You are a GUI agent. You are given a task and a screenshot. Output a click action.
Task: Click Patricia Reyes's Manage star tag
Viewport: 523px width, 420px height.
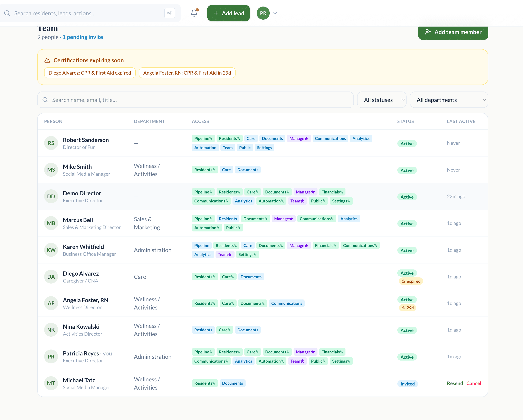[x=305, y=352]
